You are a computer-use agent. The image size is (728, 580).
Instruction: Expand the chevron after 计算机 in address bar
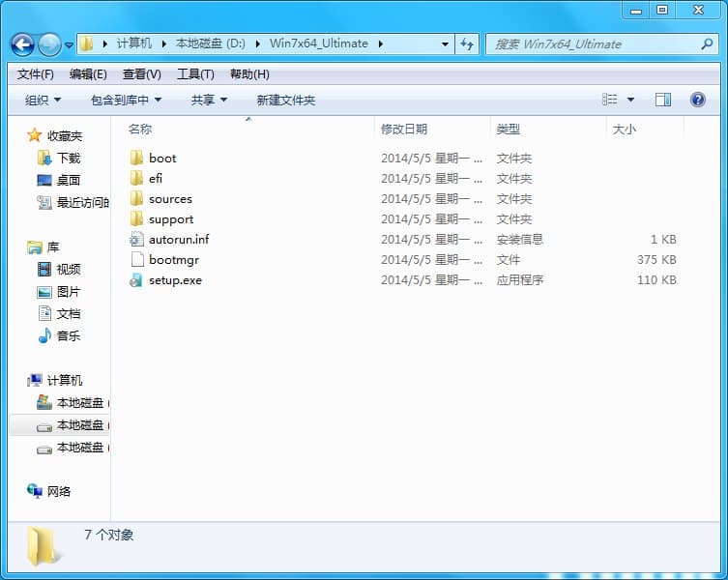(164, 44)
